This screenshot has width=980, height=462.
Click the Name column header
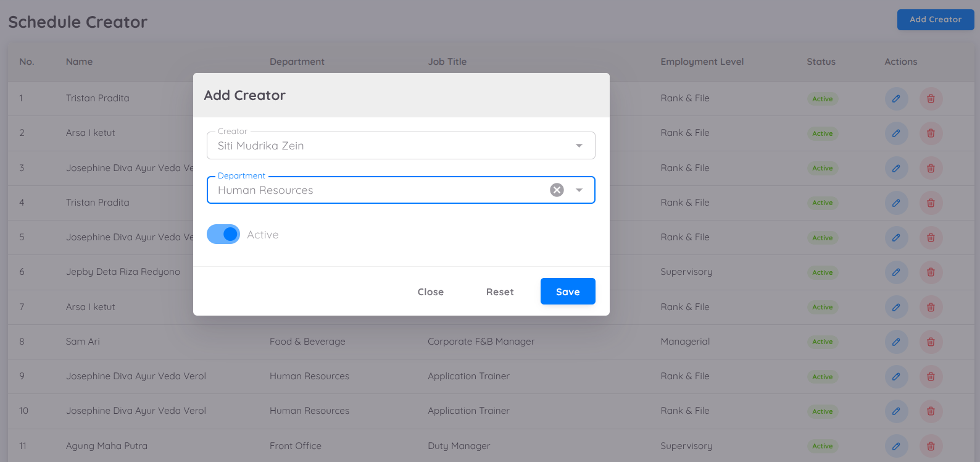(x=79, y=62)
